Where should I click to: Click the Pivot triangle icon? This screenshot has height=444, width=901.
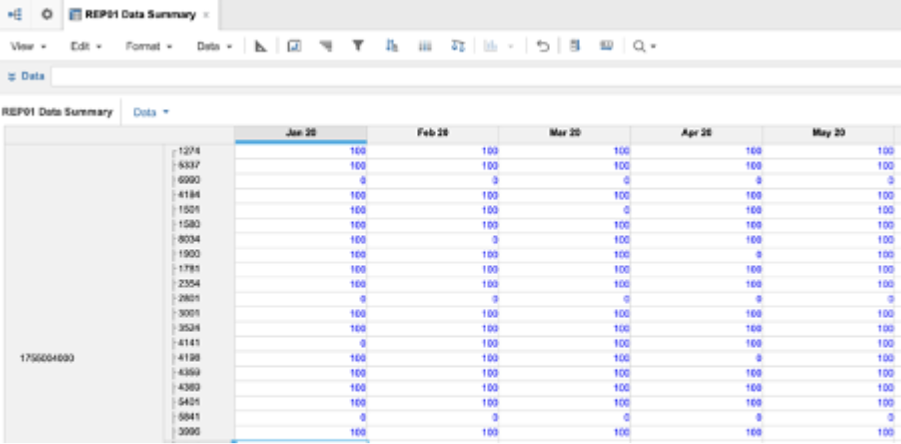[x=261, y=47]
